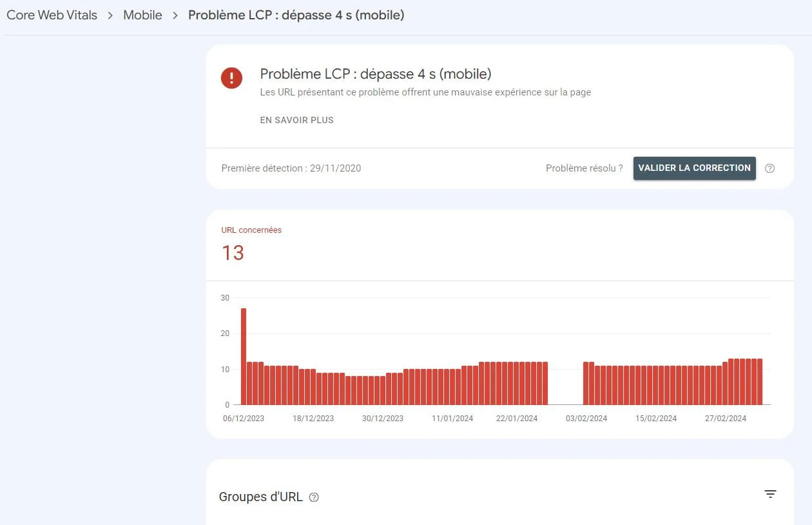Click help icon next to Groupes d'URL
The height and width of the screenshot is (525, 812).
(314, 497)
